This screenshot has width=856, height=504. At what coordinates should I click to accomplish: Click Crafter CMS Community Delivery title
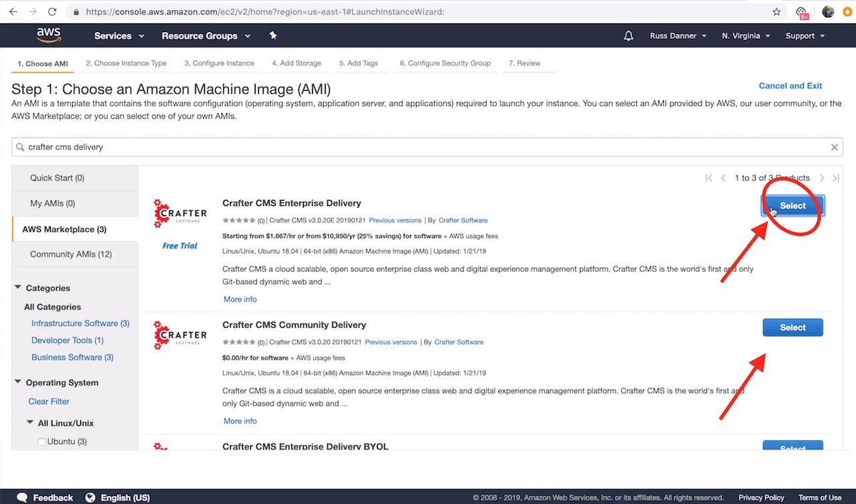pyautogui.click(x=294, y=325)
